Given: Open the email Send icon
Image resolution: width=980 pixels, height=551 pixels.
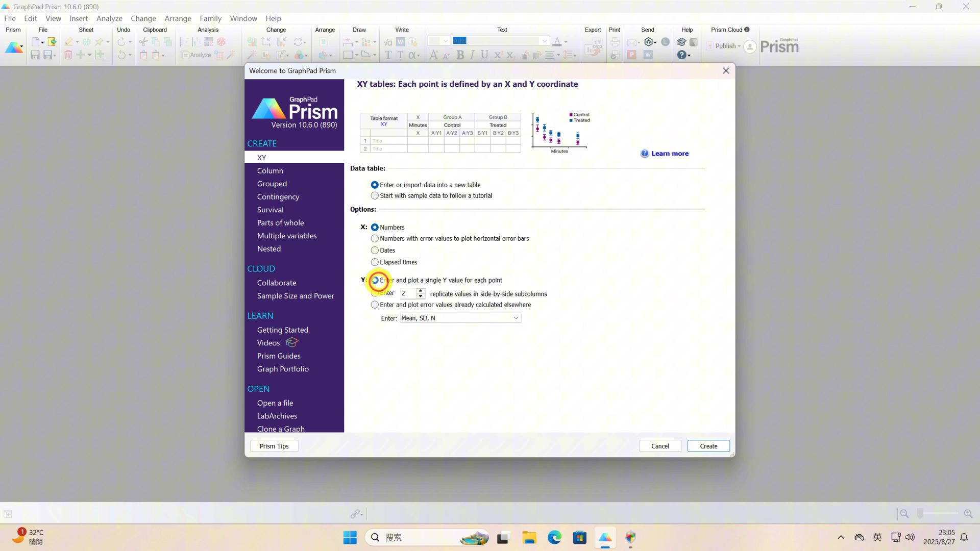Looking at the screenshot, I should tap(632, 43).
